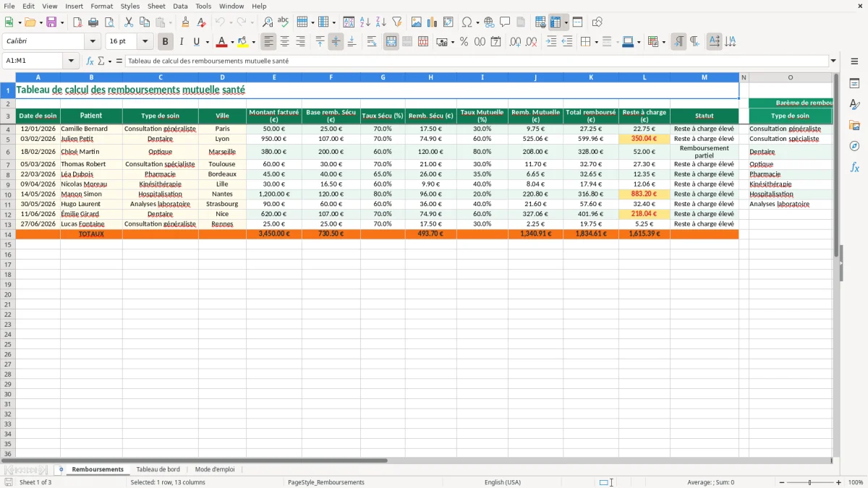Screen dimensions: 868x488
Task: Click the Increase Indent icon
Action: [551, 42]
